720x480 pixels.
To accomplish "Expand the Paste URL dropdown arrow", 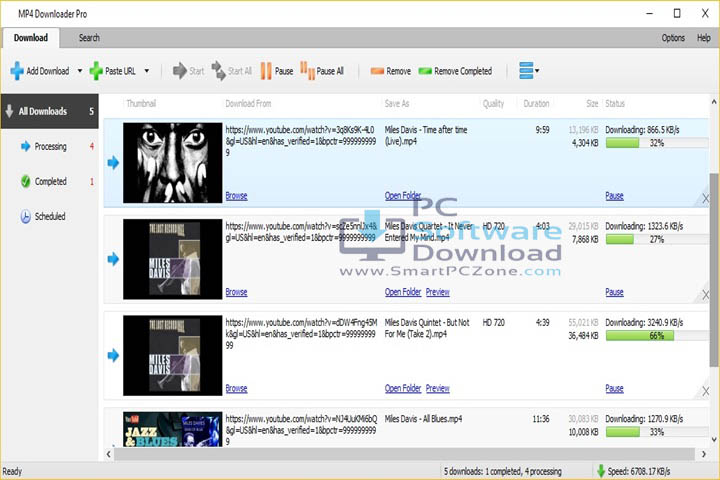I will point(146,71).
